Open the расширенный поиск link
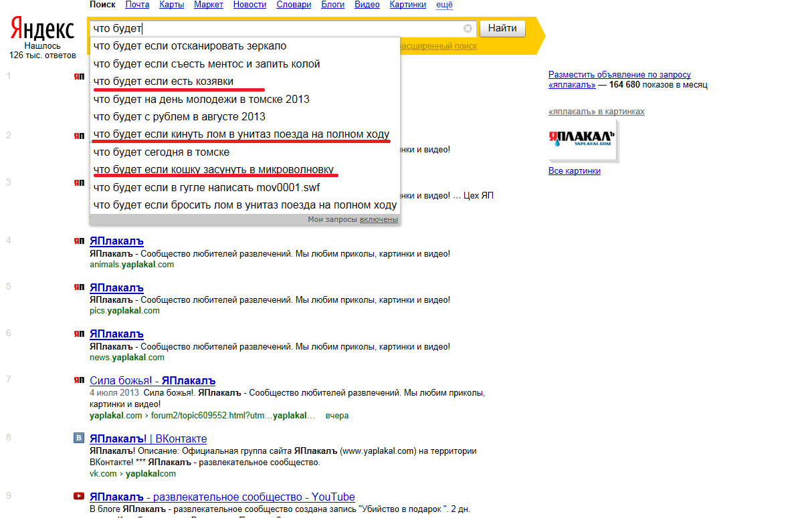 (439, 46)
